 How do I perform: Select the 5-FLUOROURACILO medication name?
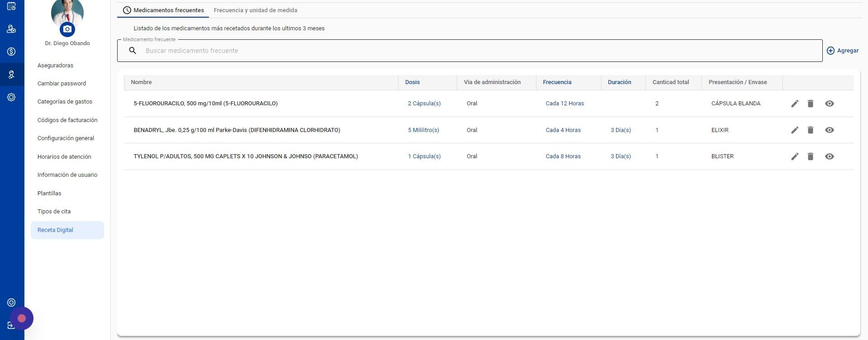[x=206, y=104]
